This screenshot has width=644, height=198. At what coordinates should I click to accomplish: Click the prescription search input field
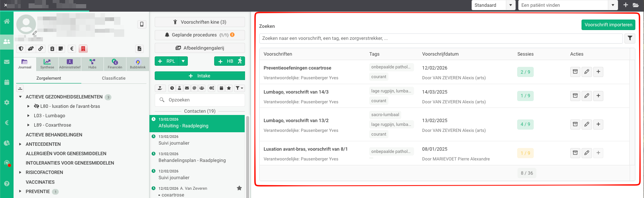[x=440, y=38]
